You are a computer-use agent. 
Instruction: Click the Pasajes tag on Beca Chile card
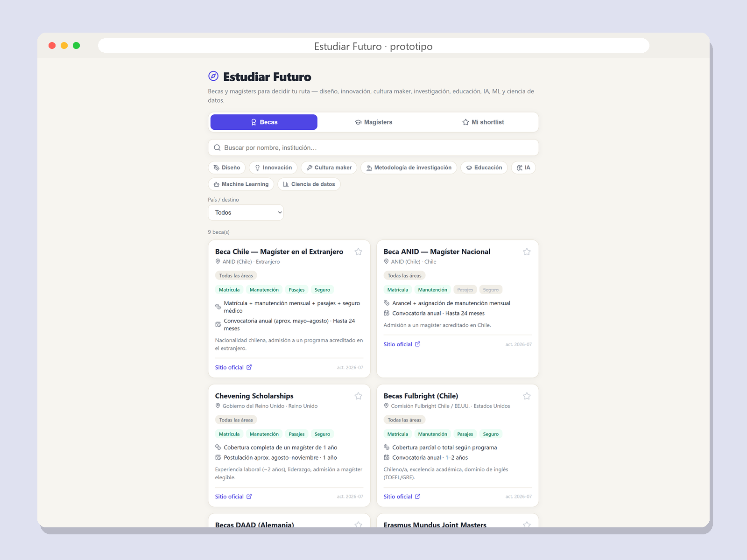(x=296, y=290)
